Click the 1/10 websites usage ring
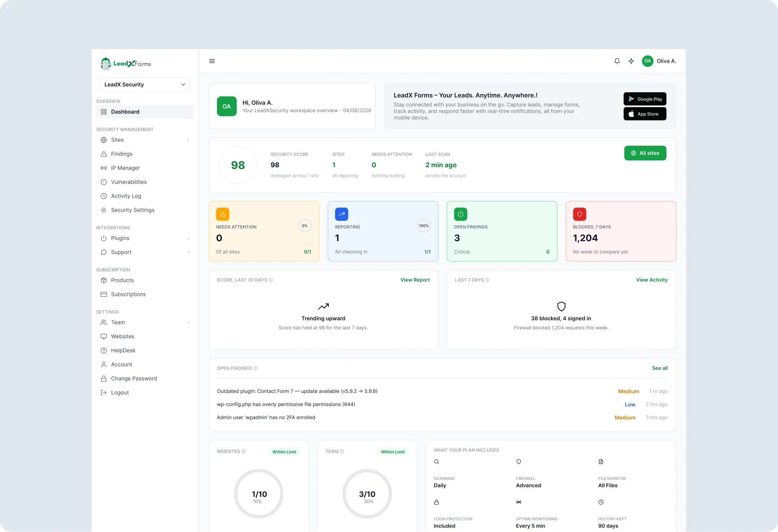 pyautogui.click(x=259, y=494)
